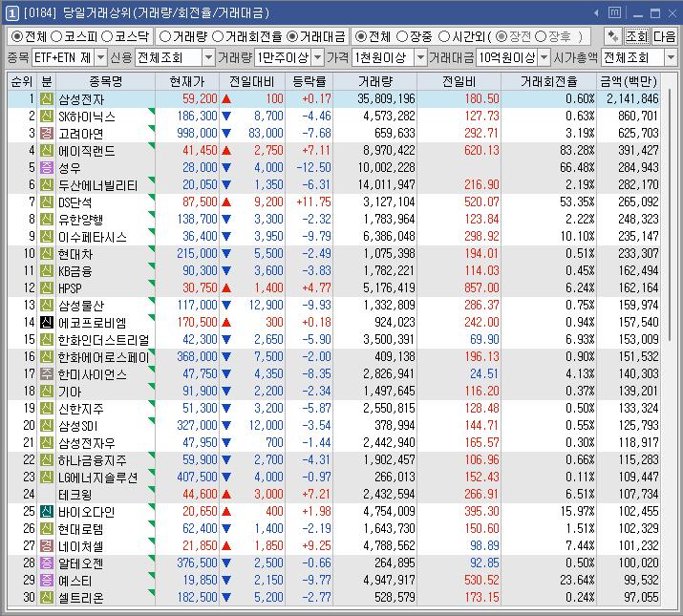
Task: Click the window number 1 icon in title bar
Action: [x=12, y=13]
